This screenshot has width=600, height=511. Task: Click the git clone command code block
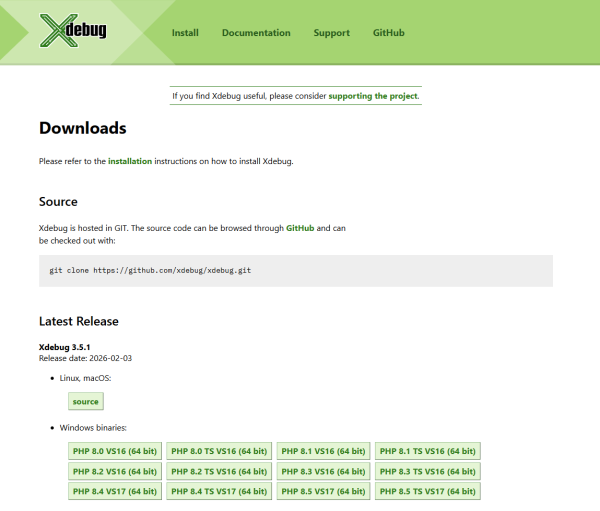coord(295,271)
